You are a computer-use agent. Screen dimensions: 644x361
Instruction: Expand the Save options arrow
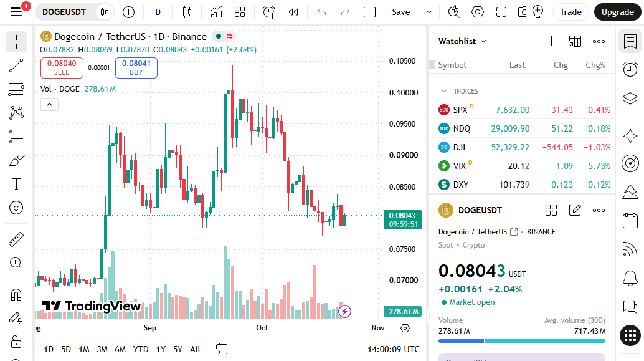click(429, 12)
